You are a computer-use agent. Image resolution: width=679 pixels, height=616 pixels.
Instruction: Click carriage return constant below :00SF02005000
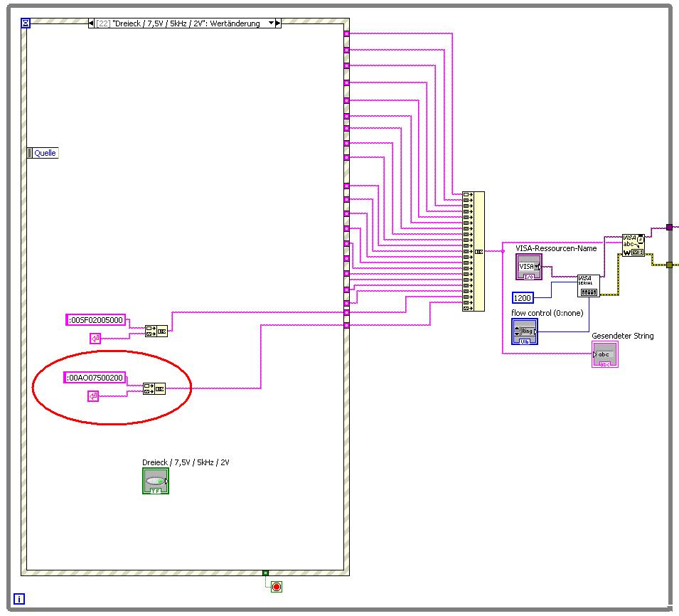(x=95, y=339)
